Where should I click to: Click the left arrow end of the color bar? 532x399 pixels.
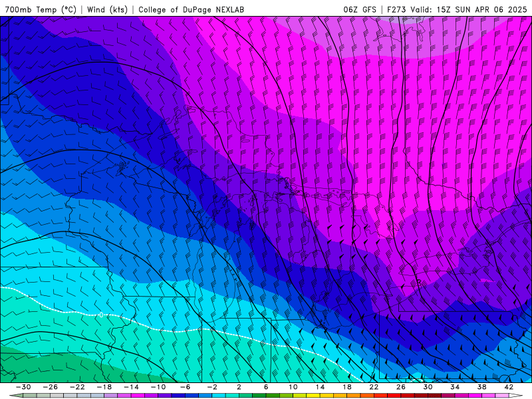(x=16, y=396)
